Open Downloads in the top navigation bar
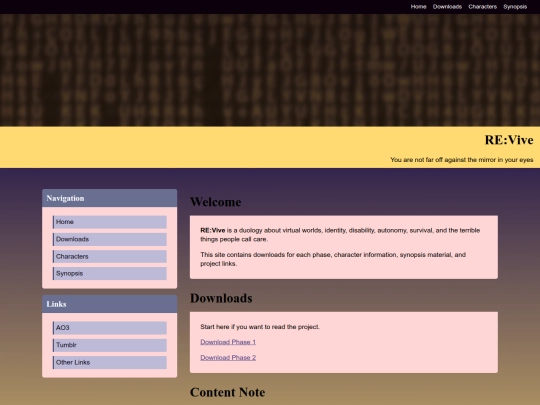Viewport: 540px width, 405px height. [x=447, y=7]
